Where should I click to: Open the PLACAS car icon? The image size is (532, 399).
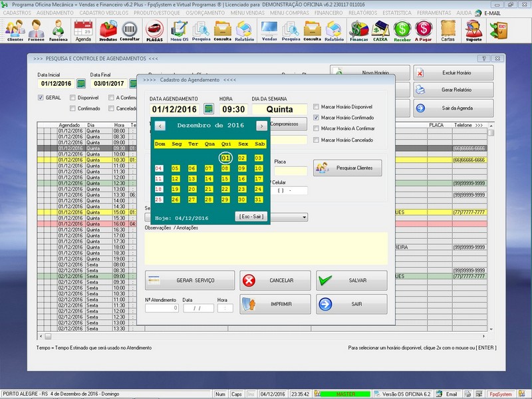pos(154,31)
